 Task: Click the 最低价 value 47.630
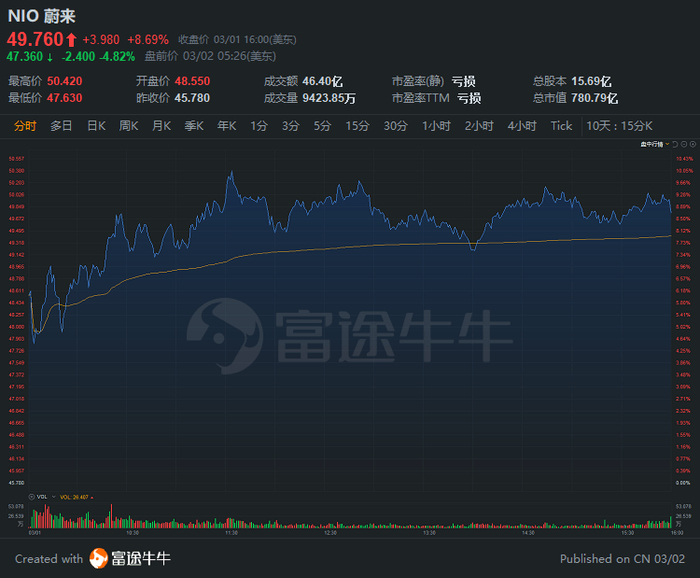click(65, 98)
